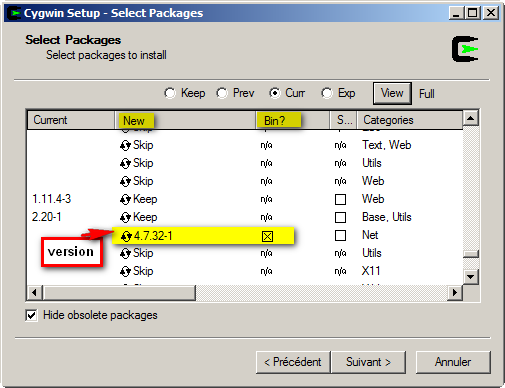Click the Suivant button

(x=368, y=362)
